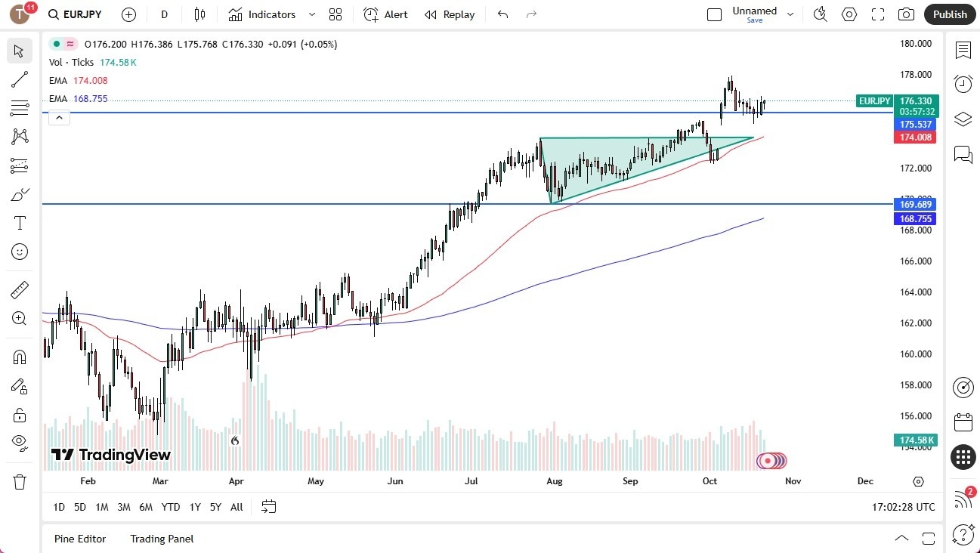This screenshot has width=980, height=553.
Task: Open the Indicators dropdown arrow
Action: click(x=311, y=14)
